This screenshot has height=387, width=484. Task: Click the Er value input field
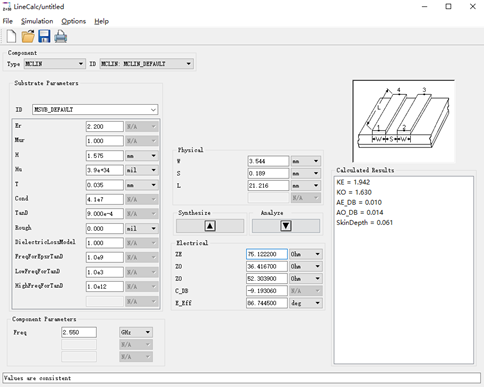point(105,126)
